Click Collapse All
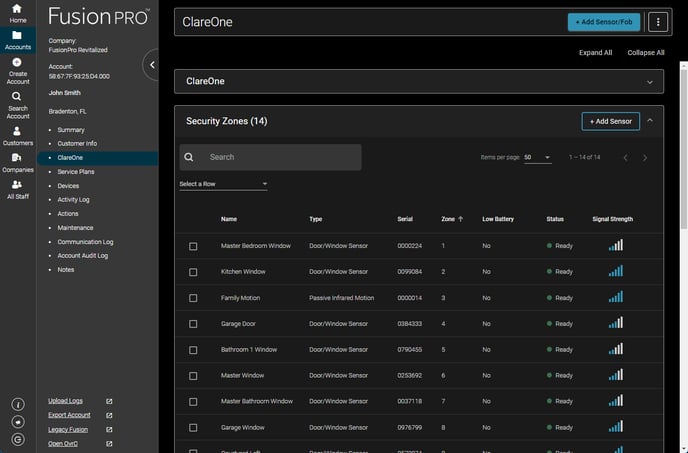The image size is (688, 453). tap(645, 53)
